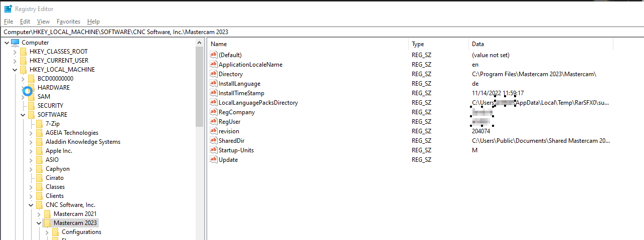The image size is (644, 240).
Task: Click LocalLanguagePacksDirectory string value icon
Action: pos(213,102)
